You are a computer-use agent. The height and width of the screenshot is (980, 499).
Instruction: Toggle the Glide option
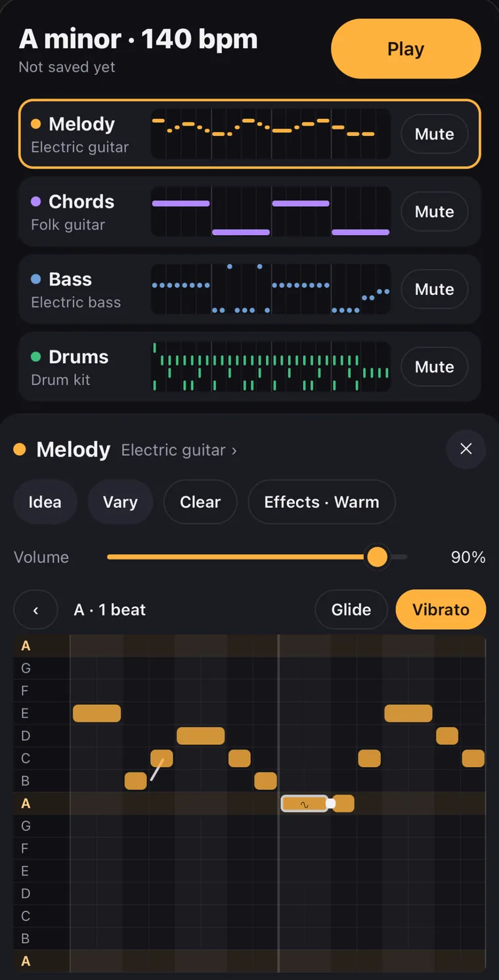351,610
